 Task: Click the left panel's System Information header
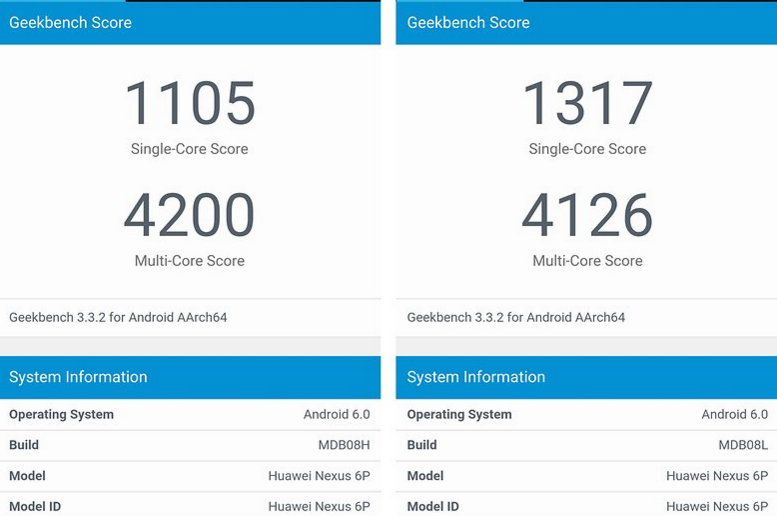[190, 377]
